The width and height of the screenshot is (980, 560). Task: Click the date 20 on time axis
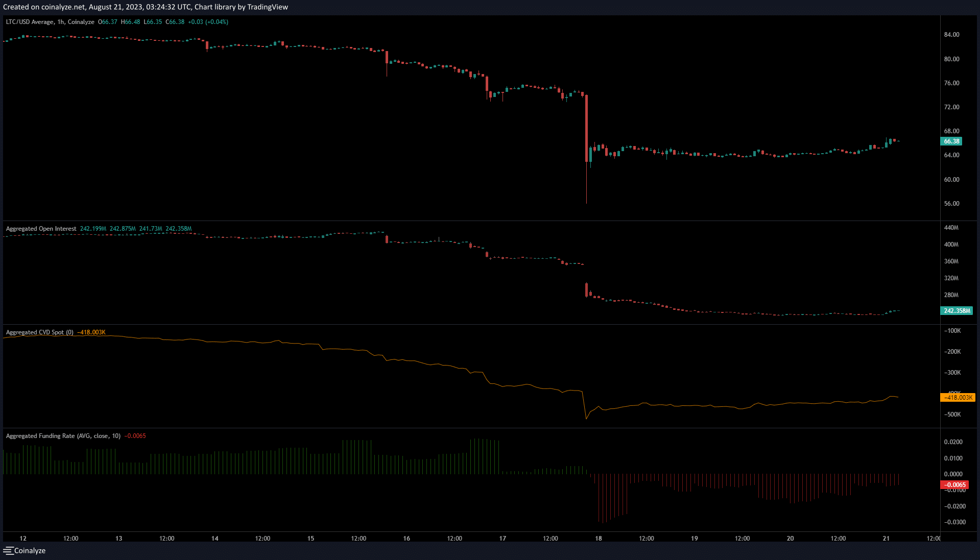point(790,539)
